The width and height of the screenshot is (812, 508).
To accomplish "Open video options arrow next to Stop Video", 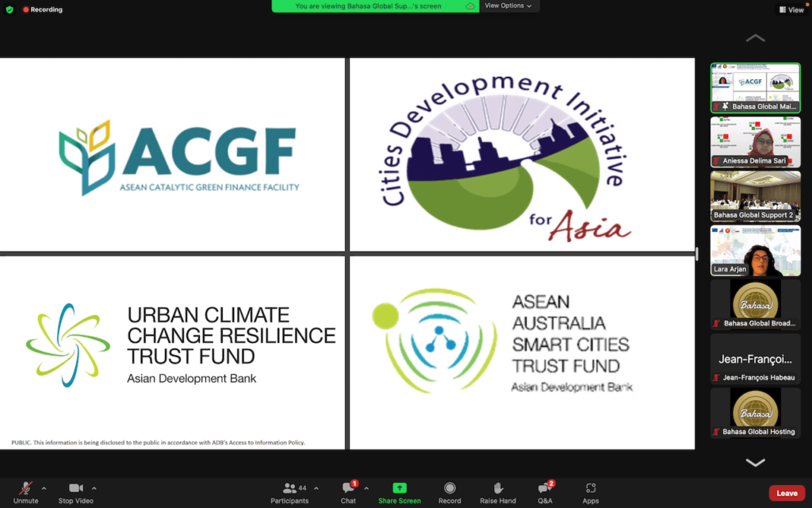I will pos(94,488).
